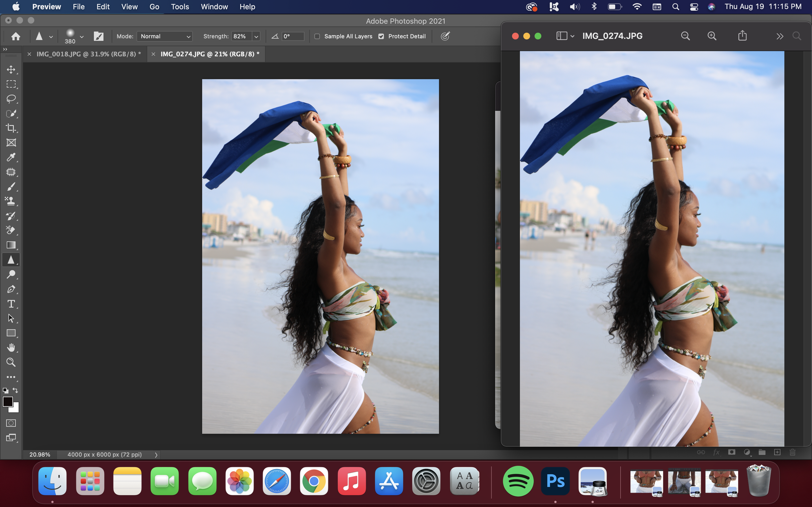Image resolution: width=812 pixels, height=507 pixels.
Task: Click the Share button in Preview
Action: tap(742, 36)
